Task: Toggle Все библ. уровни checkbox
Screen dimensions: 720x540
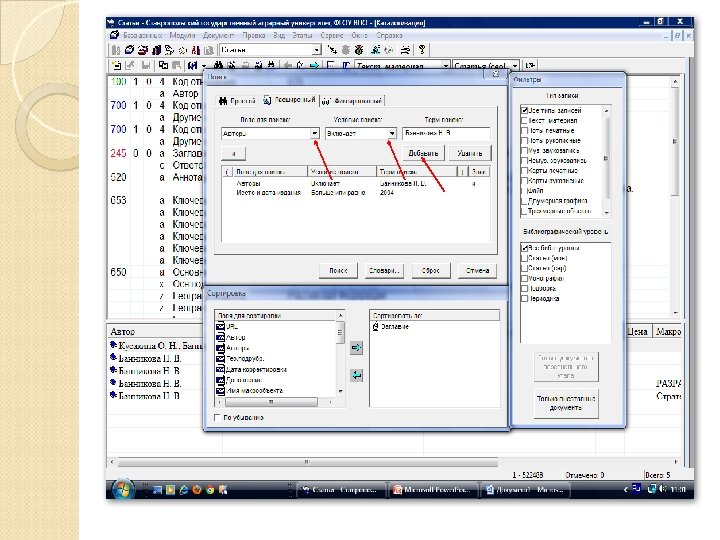Action: pos(524,248)
